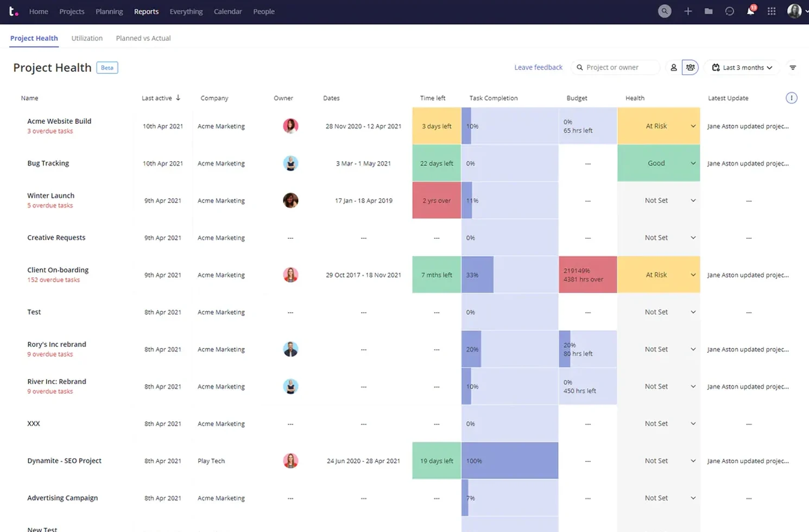
Task: Switch to the Utilization tab
Action: click(x=87, y=38)
